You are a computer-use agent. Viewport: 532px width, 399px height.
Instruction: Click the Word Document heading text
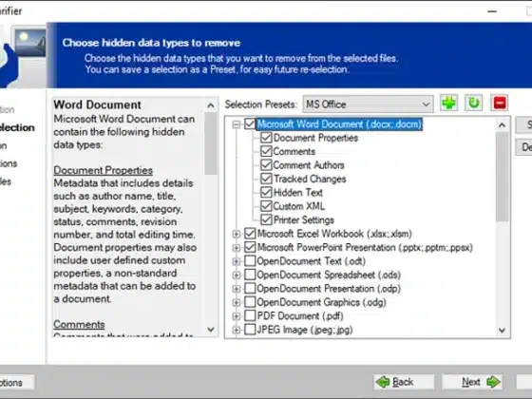click(x=97, y=104)
